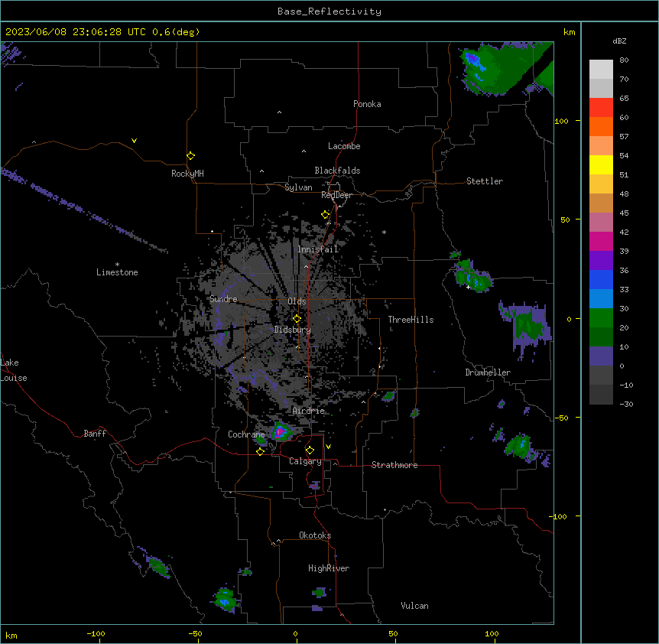Pick the blue 33-36 dBZ legend swatch
Screen dimensions: 659x644
pyautogui.click(x=601, y=280)
